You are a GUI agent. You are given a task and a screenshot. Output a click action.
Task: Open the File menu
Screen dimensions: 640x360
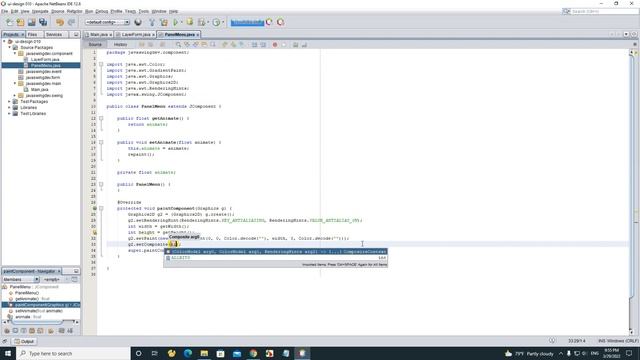pyautogui.click(x=5, y=11)
